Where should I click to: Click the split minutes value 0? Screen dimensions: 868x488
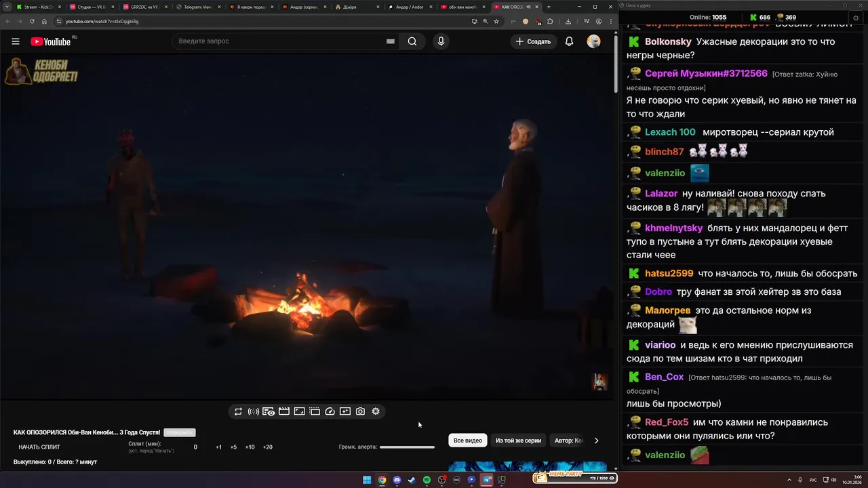195,447
